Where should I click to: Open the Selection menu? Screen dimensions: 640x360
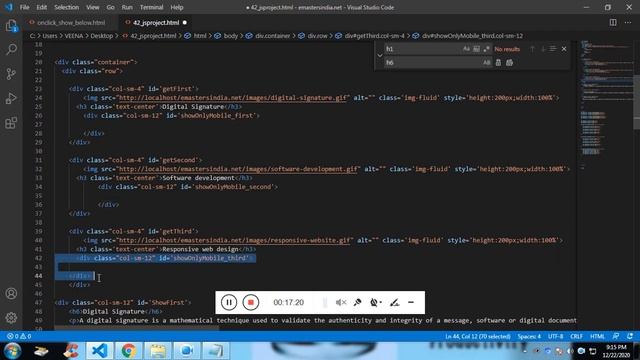point(67,7)
